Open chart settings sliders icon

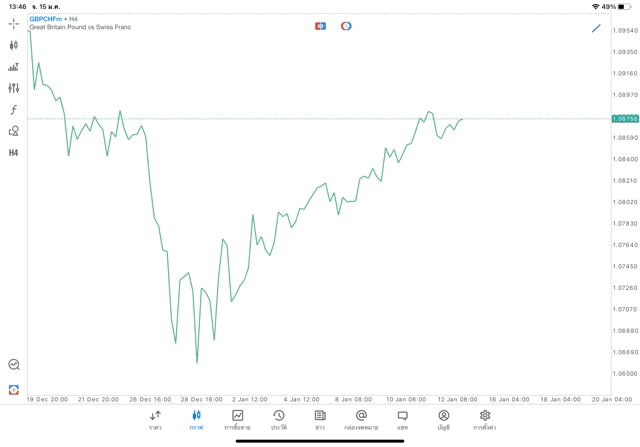(14, 88)
